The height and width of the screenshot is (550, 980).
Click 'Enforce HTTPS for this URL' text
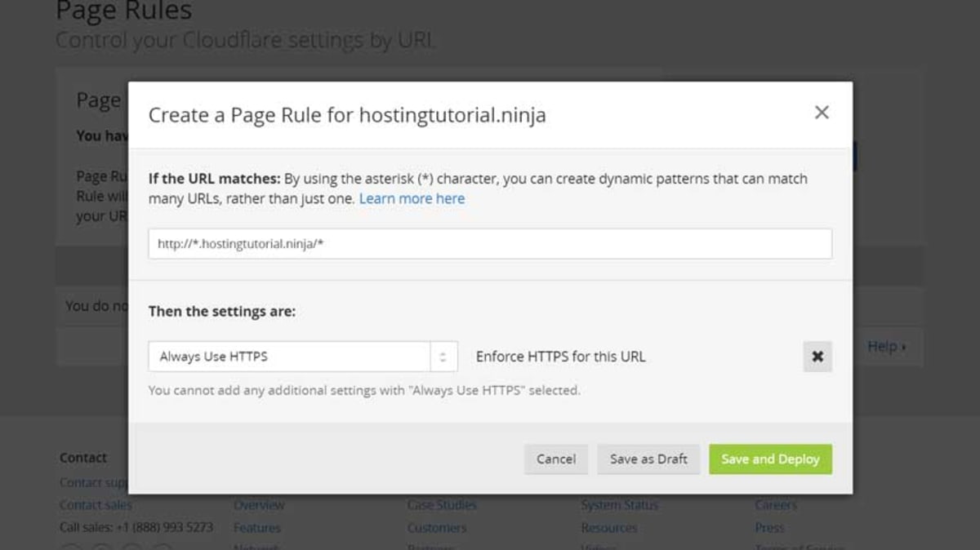(x=560, y=357)
